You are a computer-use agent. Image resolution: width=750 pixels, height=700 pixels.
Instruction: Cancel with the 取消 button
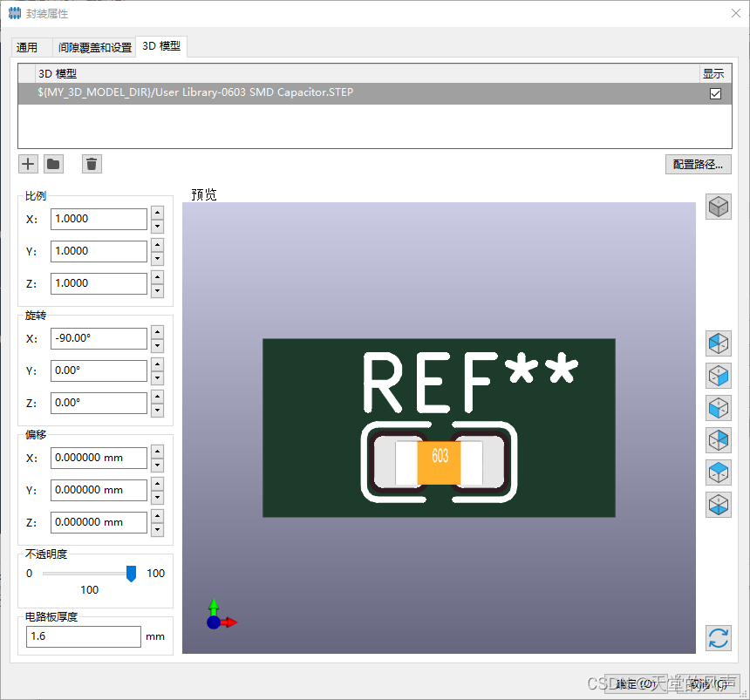tap(708, 683)
